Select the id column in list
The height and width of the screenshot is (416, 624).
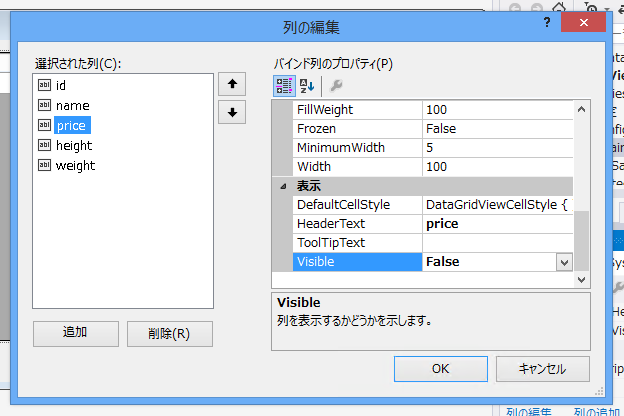[61, 85]
